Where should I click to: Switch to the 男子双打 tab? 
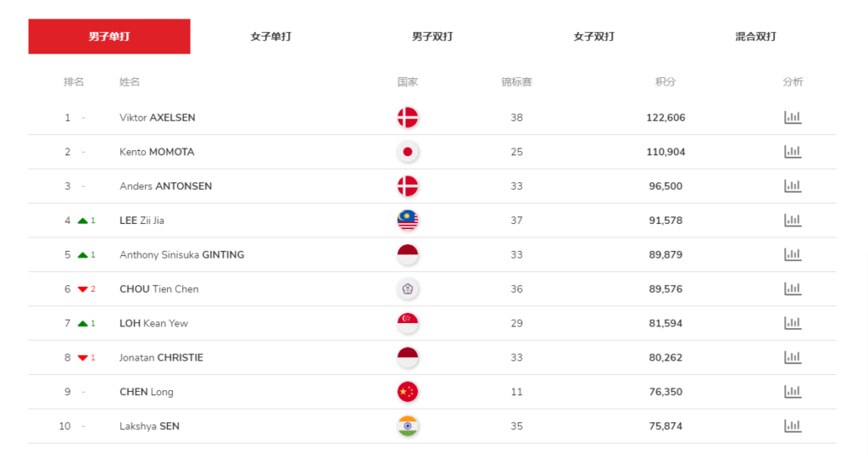[432, 36]
